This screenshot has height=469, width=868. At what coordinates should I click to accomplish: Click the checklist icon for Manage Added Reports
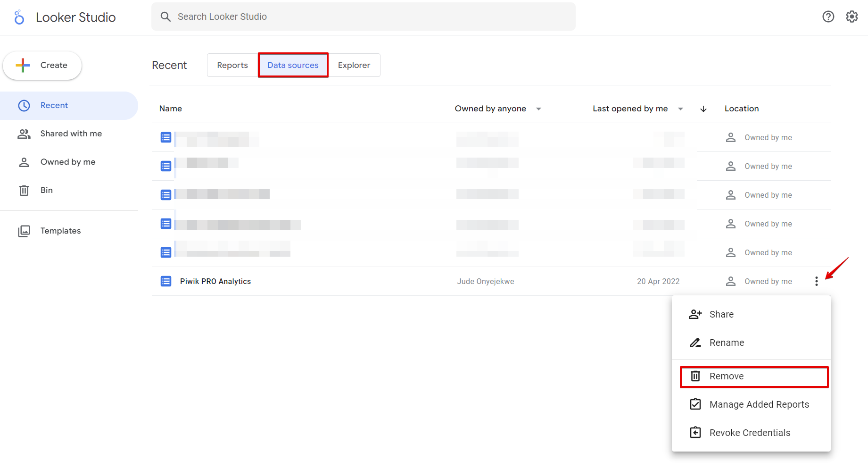point(695,404)
